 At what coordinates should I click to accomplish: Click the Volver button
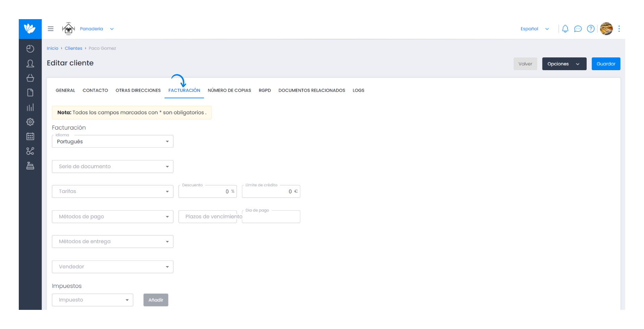[525, 64]
